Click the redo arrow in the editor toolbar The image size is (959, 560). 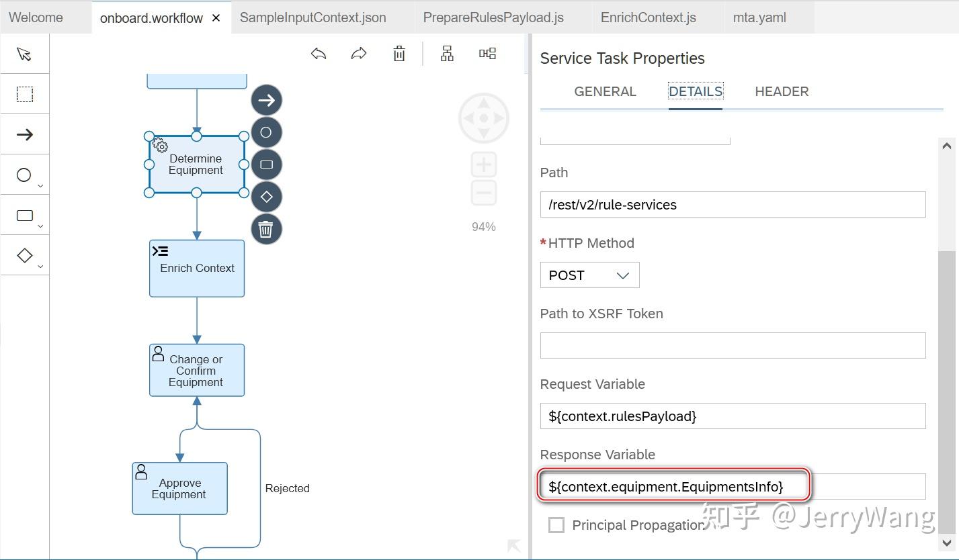[358, 53]
